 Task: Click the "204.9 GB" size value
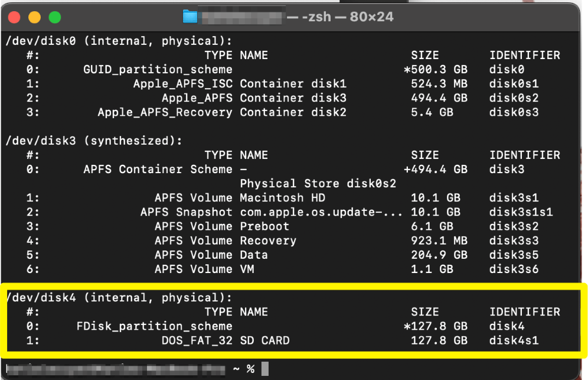[x=439, y=255]
